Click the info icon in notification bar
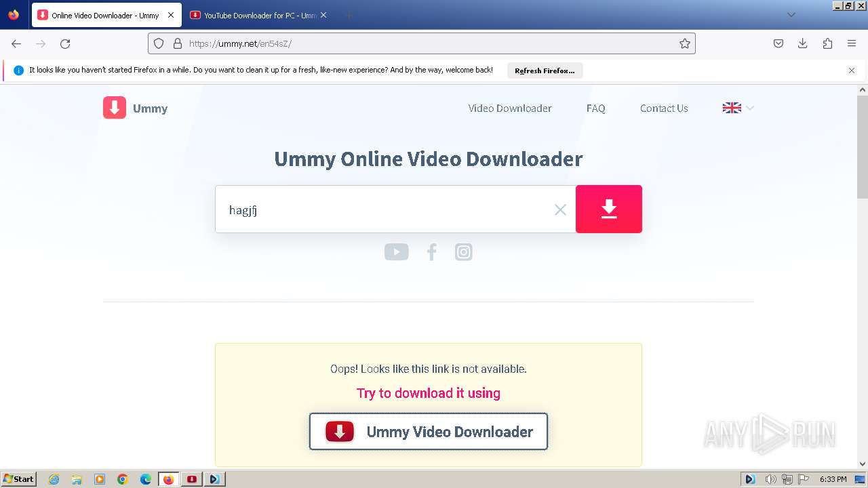Image resolution: width=868 pixels, height=488 pixels. pos(18,70)
